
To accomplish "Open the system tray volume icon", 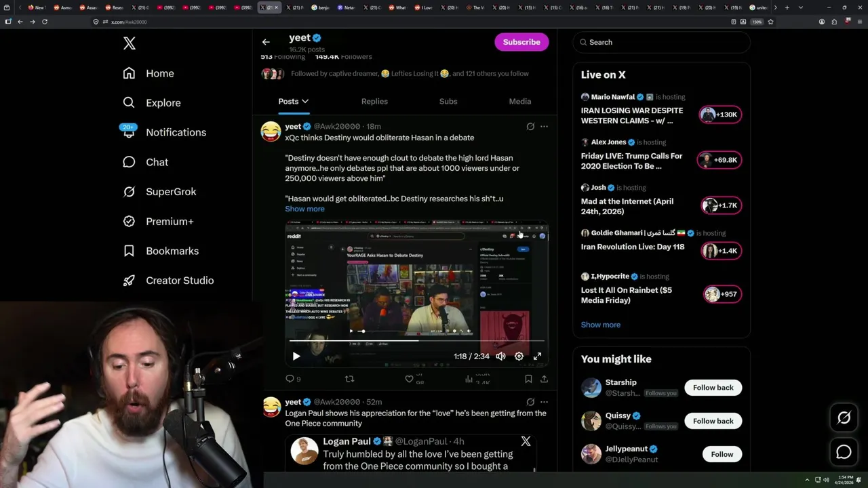I will point(826,480).
